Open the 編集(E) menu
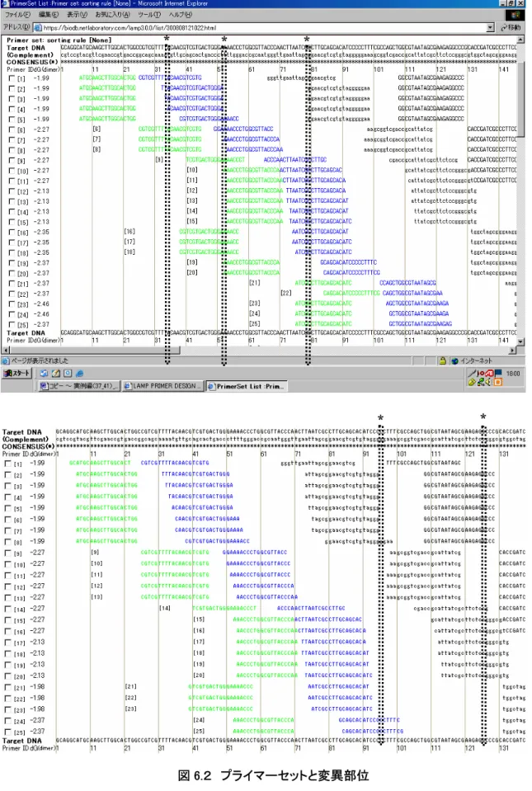532x791 pixels. pyautogui.click(x=49, y=15)
